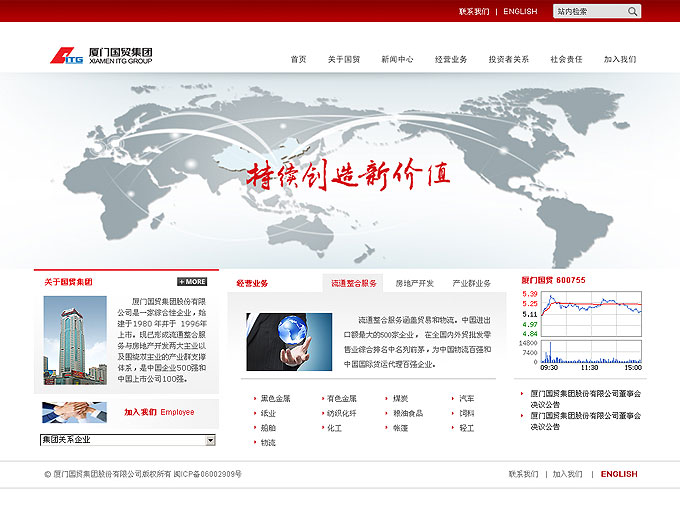Image resolution: width=680 pixels, height=508 pixels.
Task: Click the 汽车 category link
Action: 467,398
